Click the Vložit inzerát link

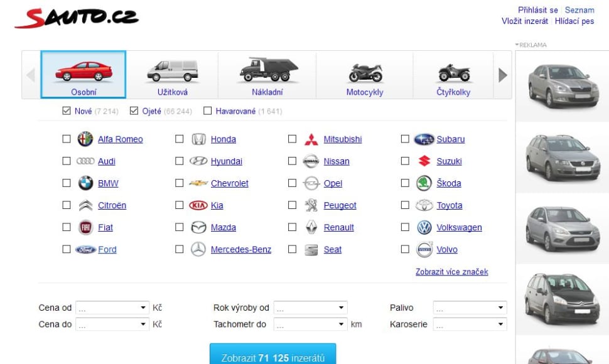click(x=525, y=21)
